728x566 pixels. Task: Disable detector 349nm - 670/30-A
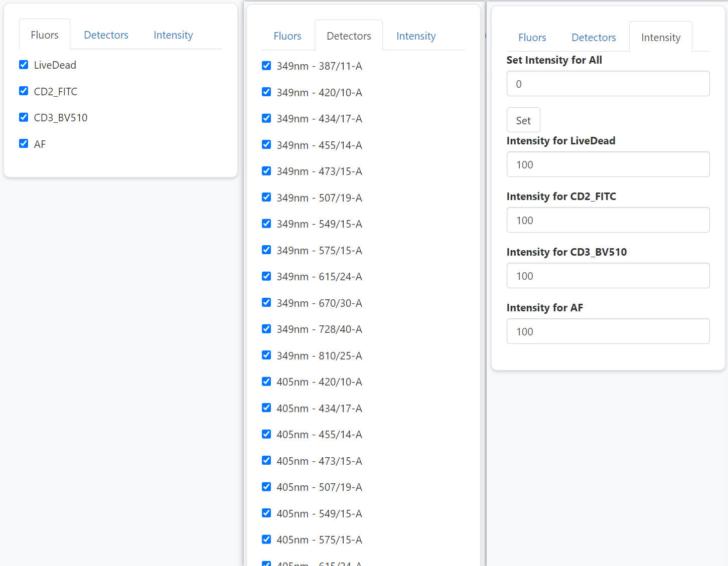[x=266, y=302]
